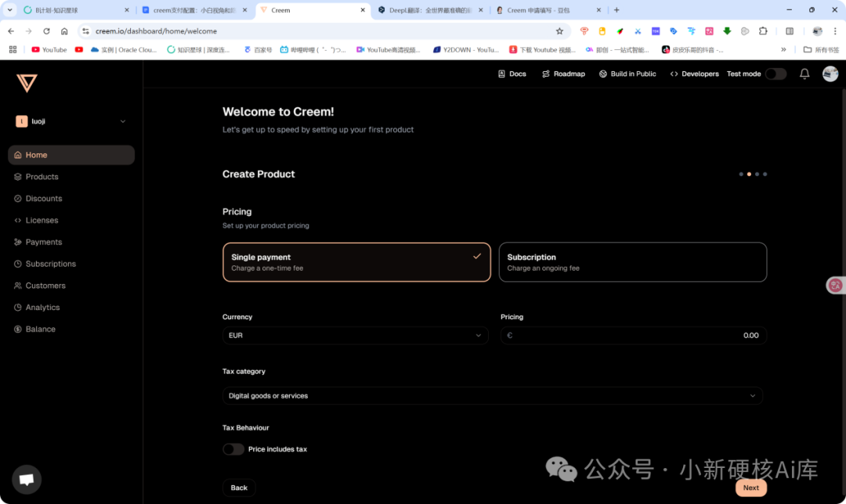Image resolution: width=846 pixels, height=504 pixels.
Task: Click the browser home icon
Action: coord(64,31)
